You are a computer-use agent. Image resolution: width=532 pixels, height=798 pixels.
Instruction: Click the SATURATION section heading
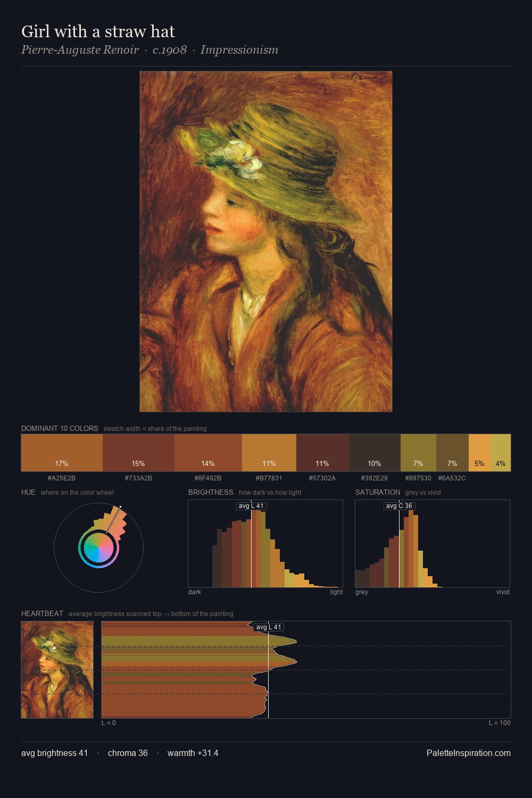point(378,492)
